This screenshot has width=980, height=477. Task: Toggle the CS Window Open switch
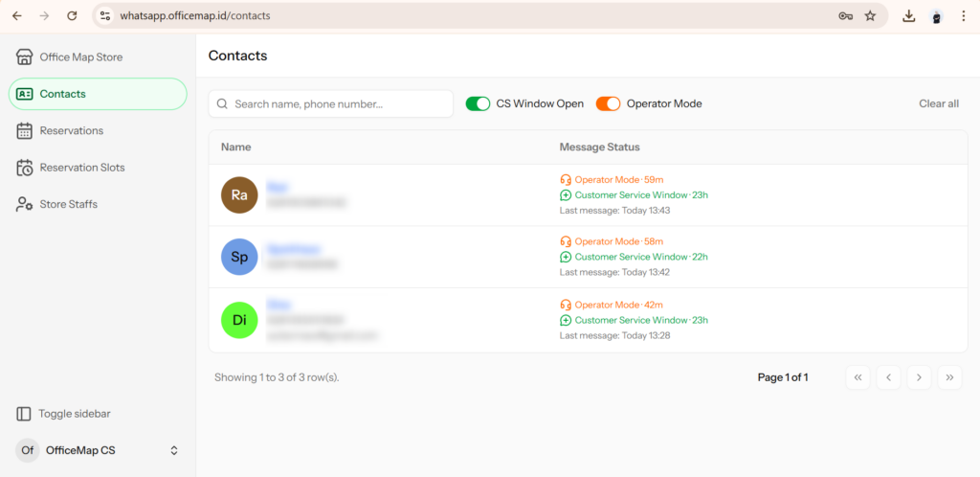tap(478, 103)
